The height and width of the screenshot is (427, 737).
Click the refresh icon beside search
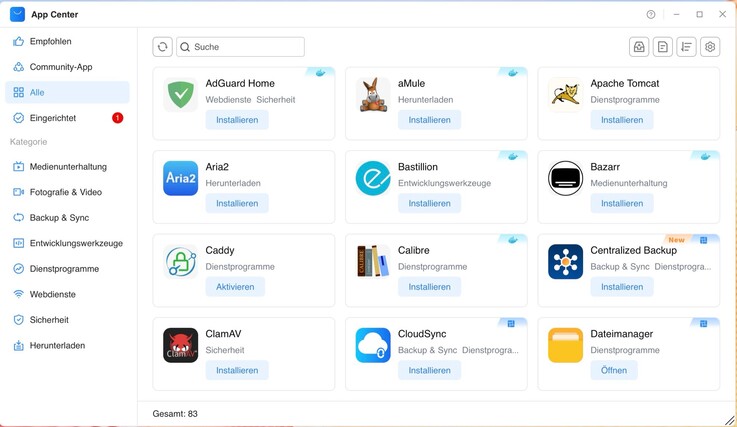pos(163,47)
